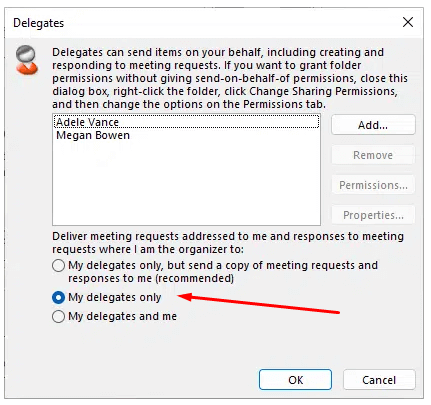Viewport: 431px width, 405px height.
Task: Select Adele Vance in delegates list
Action: click(186, 122)
